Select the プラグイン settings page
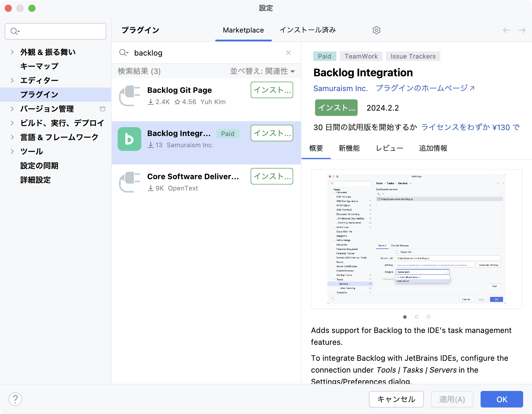 (x=56, y=95)
